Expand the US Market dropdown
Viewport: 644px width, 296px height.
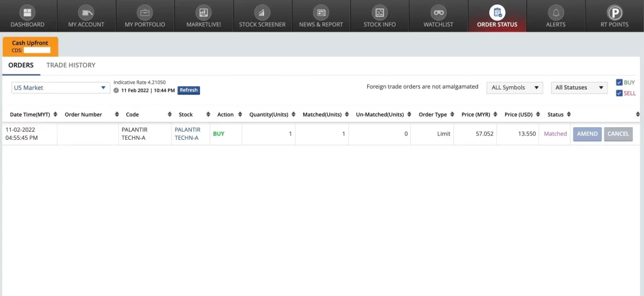point(60,88)
